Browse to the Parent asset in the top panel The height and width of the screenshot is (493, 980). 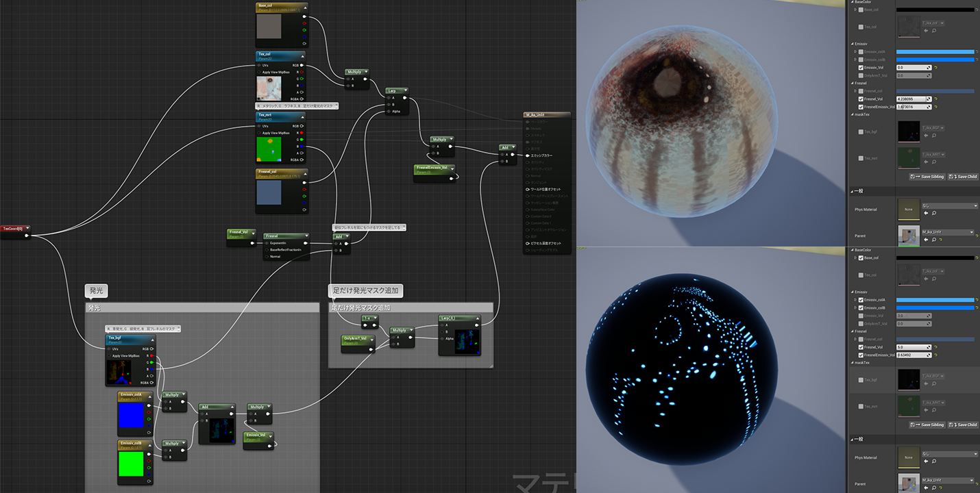(932, 240)
